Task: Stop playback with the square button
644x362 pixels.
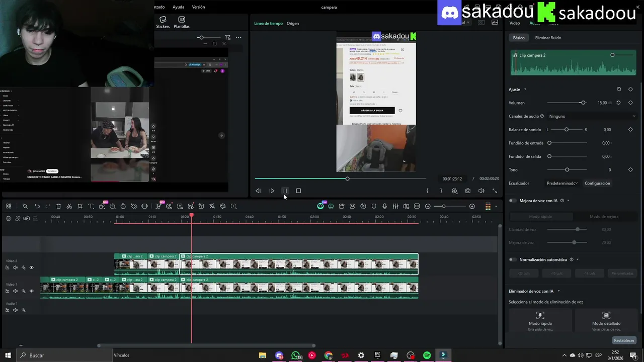Action: pyautogui.click(x=298, y=191)
